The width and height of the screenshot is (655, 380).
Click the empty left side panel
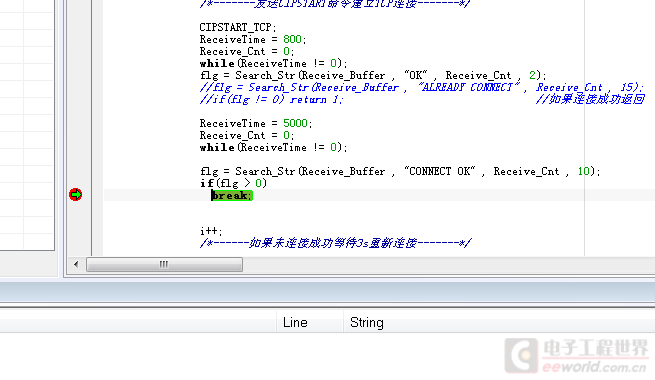(x=27, y=125)
